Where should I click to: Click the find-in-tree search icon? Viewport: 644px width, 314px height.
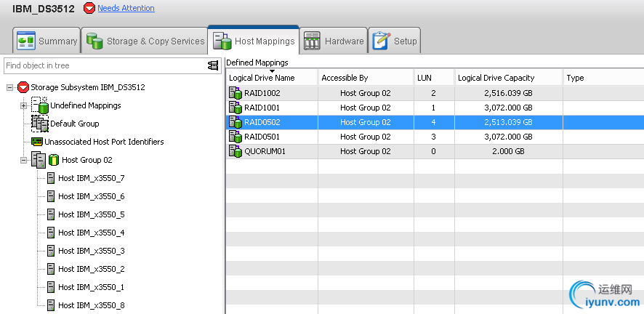pyautogui.click(x=213, y=65)
